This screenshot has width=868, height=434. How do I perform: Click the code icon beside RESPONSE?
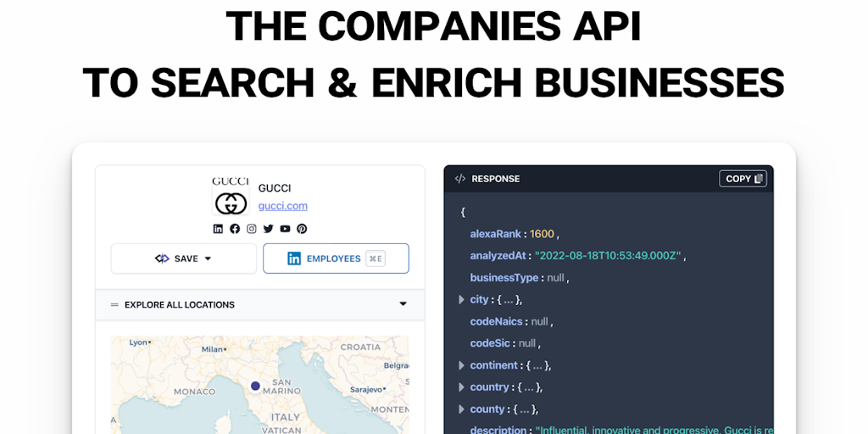click(x=460, y=179)
